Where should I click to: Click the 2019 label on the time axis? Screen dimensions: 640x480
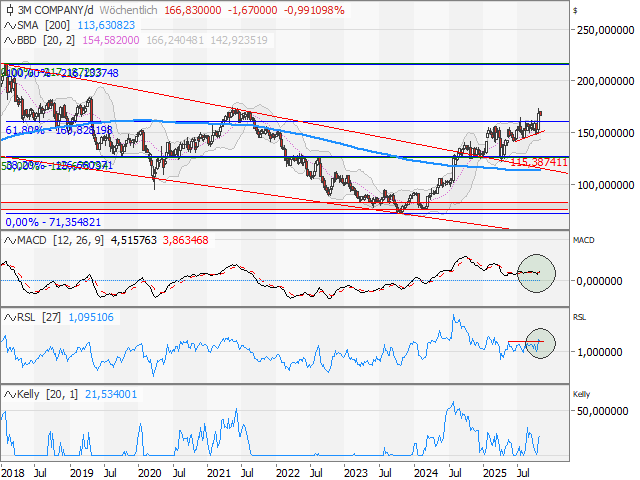tap(82, 473)
